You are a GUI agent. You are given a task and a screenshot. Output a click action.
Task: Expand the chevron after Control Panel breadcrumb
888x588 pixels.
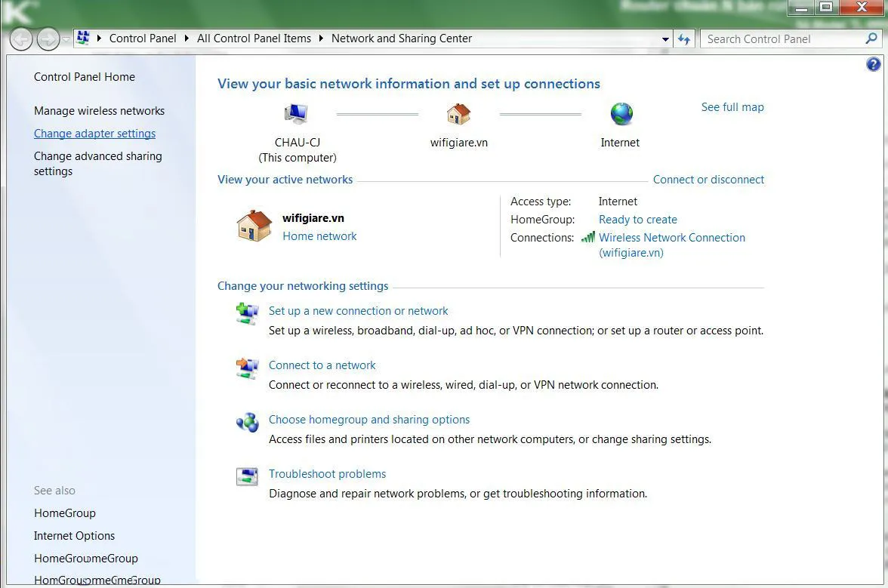pyautogui.click(x=187, y=38)
